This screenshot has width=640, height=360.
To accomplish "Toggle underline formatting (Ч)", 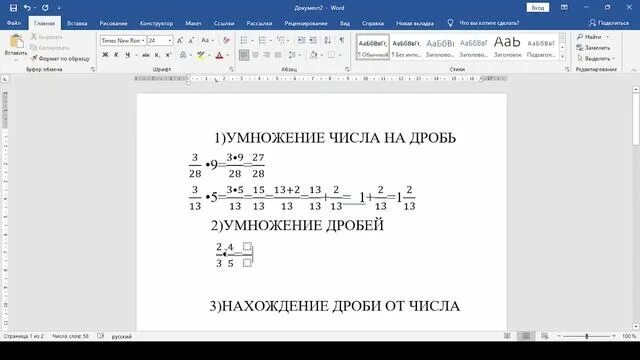I will [127, 55].
